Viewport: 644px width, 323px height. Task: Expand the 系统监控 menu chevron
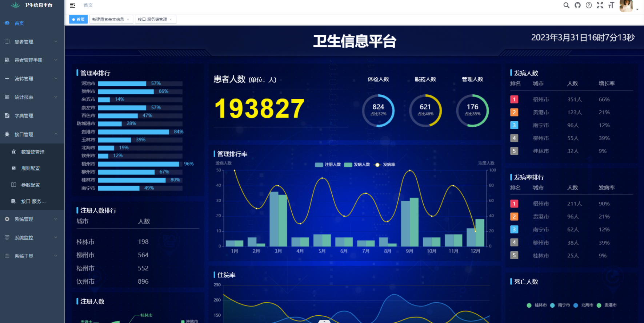click(56, 237)
